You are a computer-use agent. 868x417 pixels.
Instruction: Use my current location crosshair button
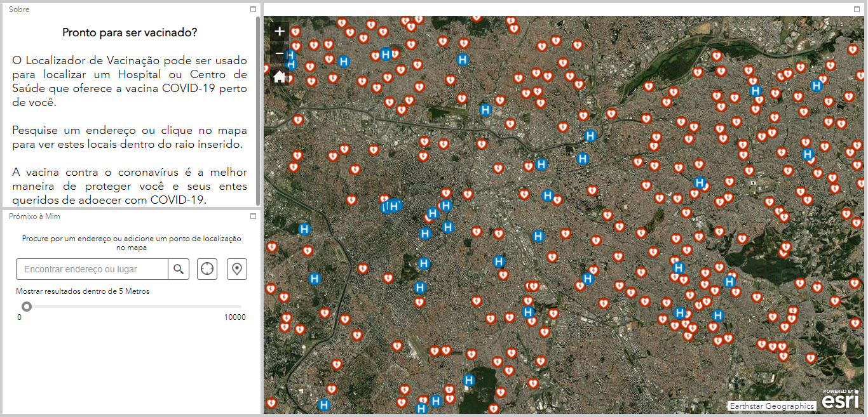(x=207, y=269)
